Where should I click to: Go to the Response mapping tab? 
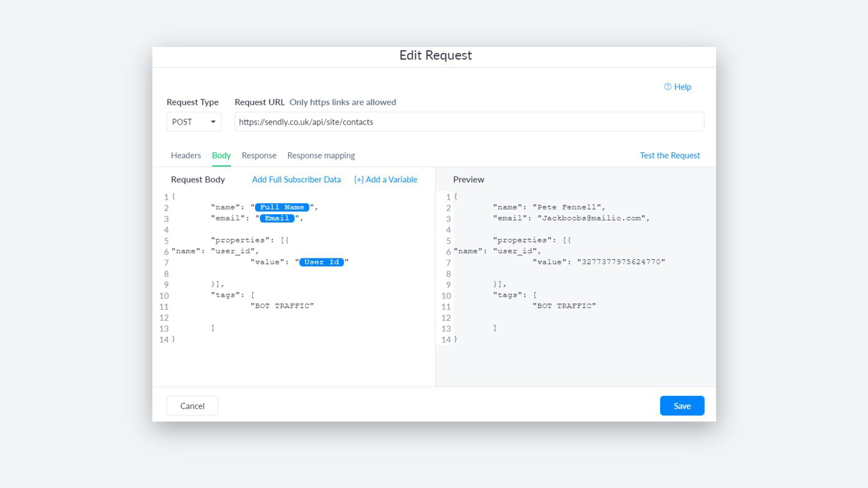pyautogui.click(x=321, y=155)
